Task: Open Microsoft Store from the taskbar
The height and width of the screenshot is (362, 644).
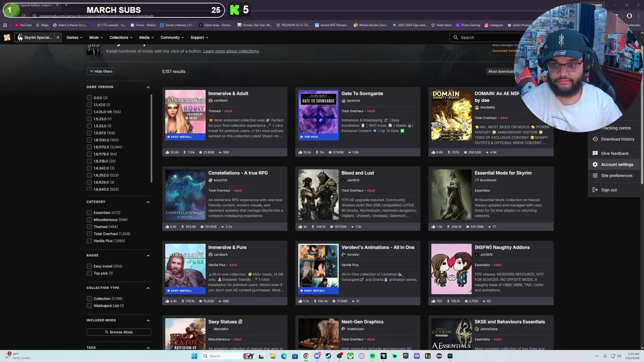Action: click(295, 356)
